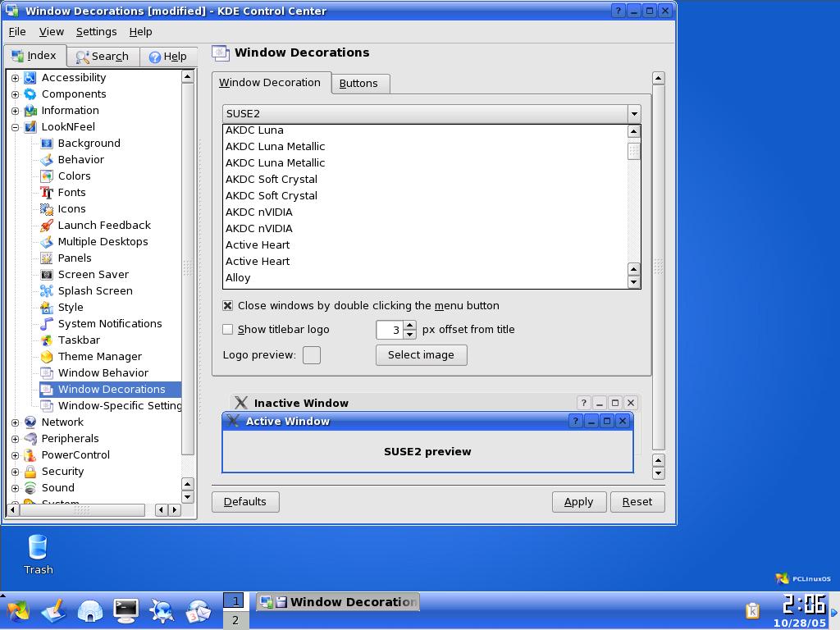
Task: Open Klipper clipboard tray icon
Action: point(752,610)
